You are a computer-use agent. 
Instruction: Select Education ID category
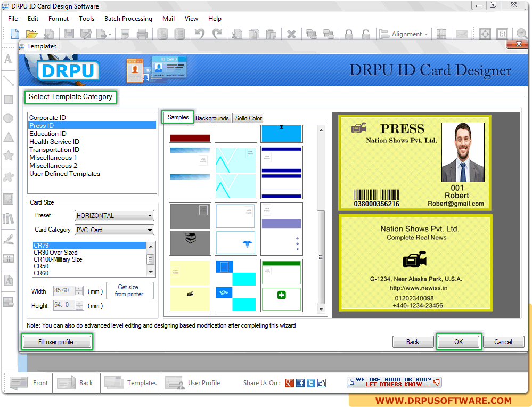tap(92, 133)
